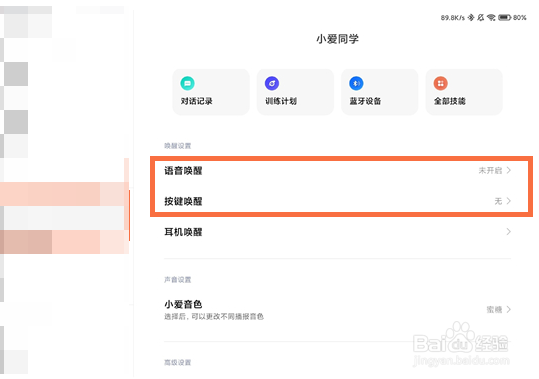Tap the 对话记录 card label

[x=197, y=101]
